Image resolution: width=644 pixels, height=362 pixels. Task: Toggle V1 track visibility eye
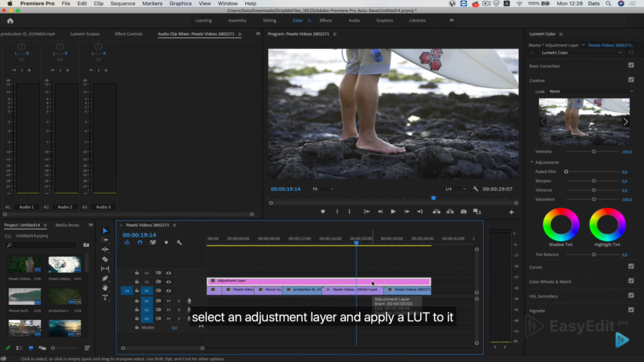pyautogui.click(x=169, y=290)
